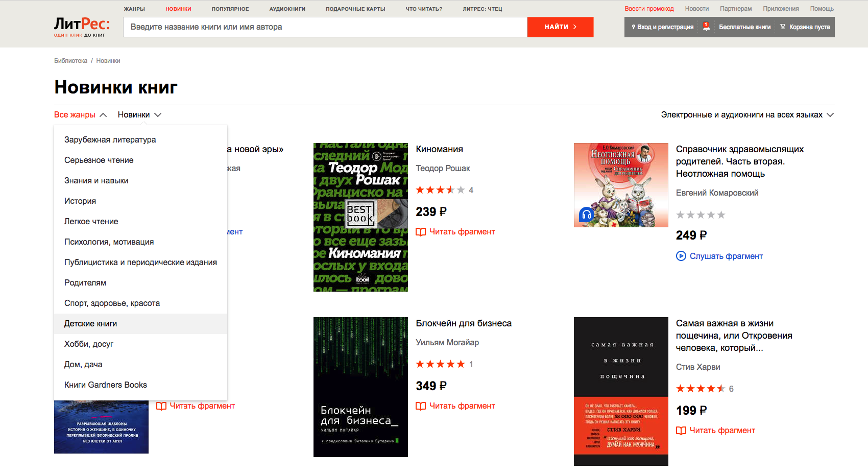Click book icon next to Блокчейн read fragment
868x475 pixels.
coord(421,406)
